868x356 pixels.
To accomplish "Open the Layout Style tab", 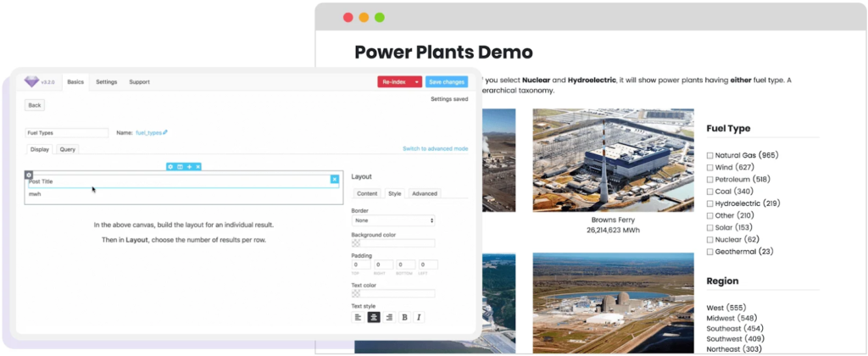I will point(395,193).
